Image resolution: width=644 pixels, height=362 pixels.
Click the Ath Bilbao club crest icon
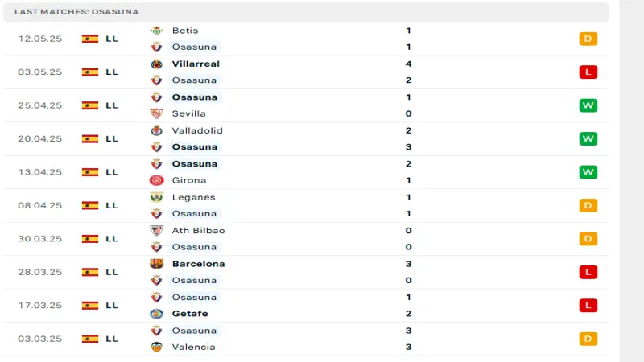pyautogui.click(x=156, y=230)
